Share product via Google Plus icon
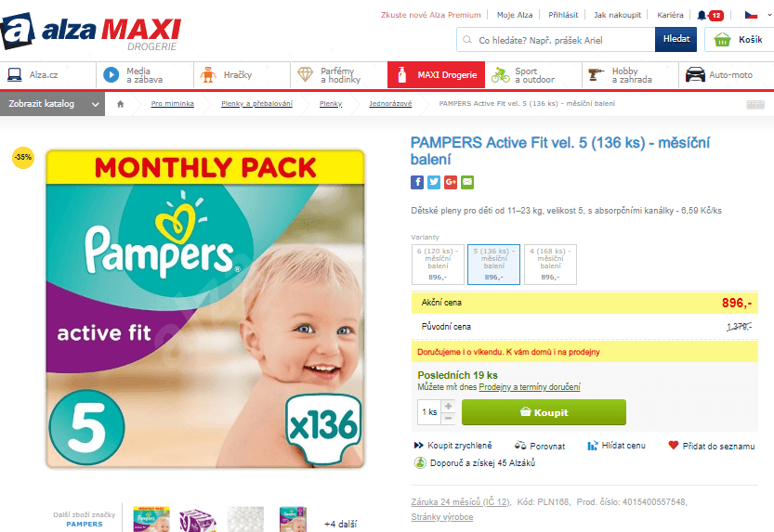The height and width of the screenshot is (532, 774). click(451, 182)
